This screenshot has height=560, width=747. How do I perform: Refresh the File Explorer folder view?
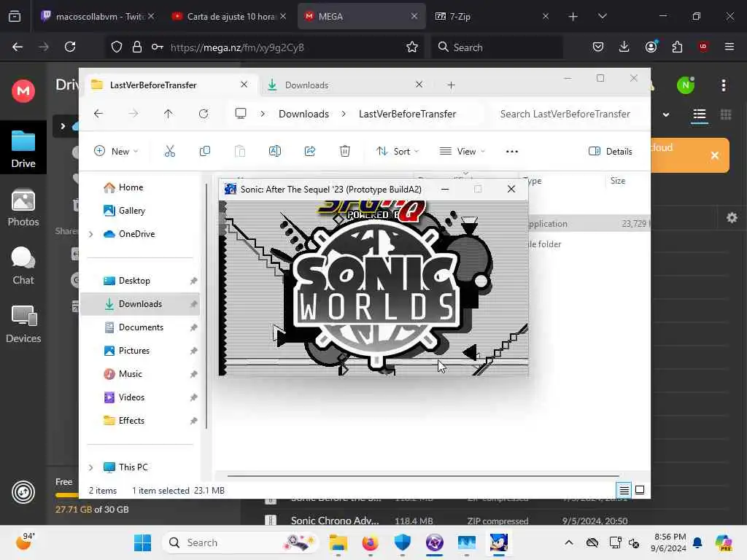pos(204,114)
